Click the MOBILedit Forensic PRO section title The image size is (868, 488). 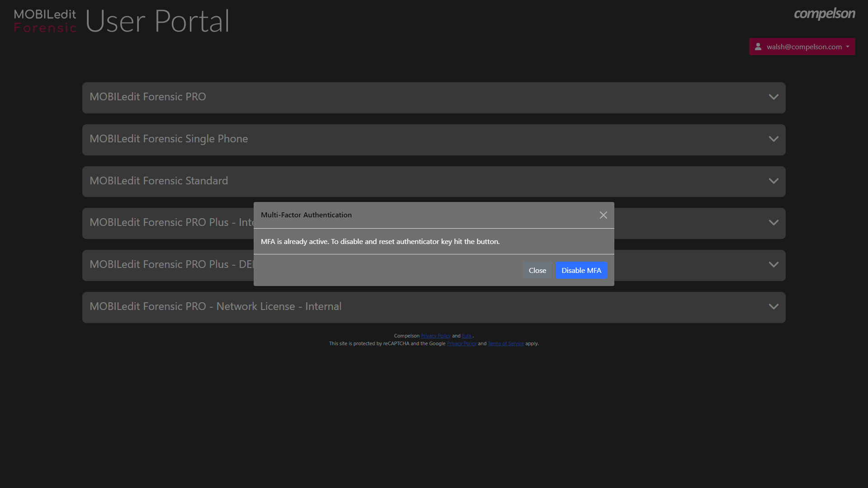(148, 97)
